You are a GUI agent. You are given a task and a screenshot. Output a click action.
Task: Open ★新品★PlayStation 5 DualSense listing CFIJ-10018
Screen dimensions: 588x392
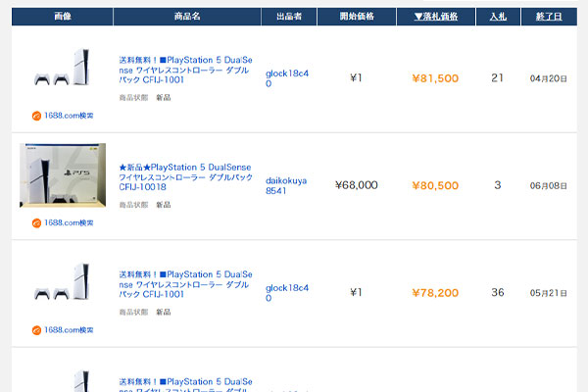(x=184, y=175)
